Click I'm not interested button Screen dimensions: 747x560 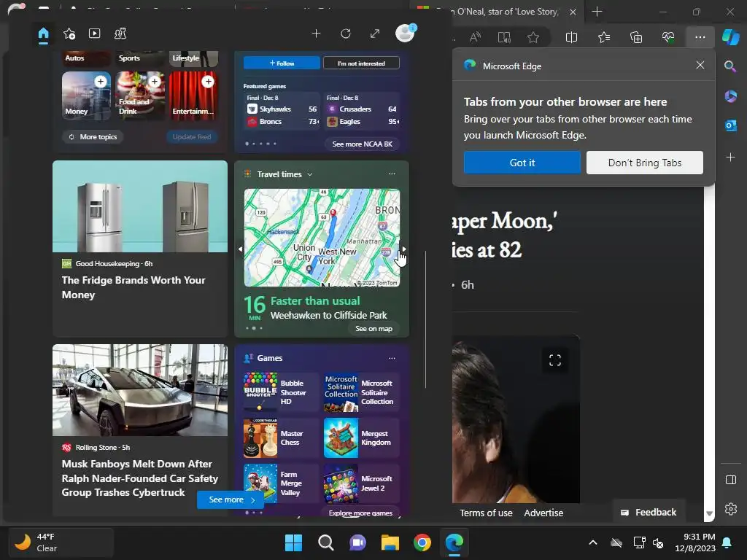[361, 63]
